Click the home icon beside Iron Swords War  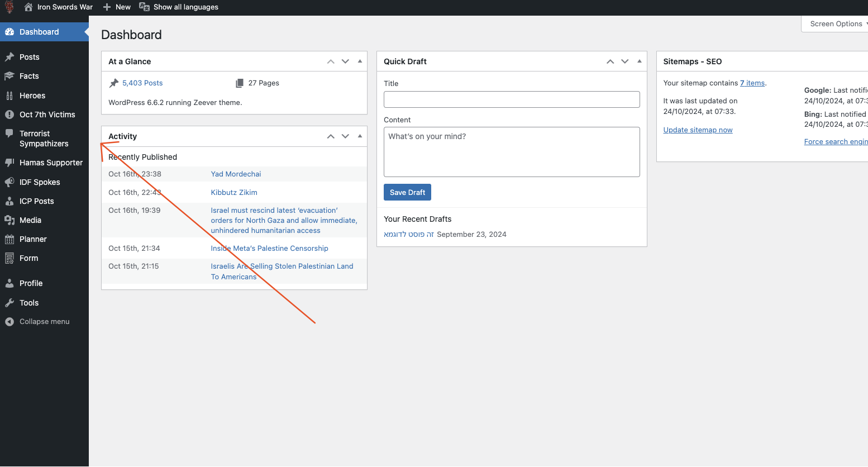(x=28, y=7)
